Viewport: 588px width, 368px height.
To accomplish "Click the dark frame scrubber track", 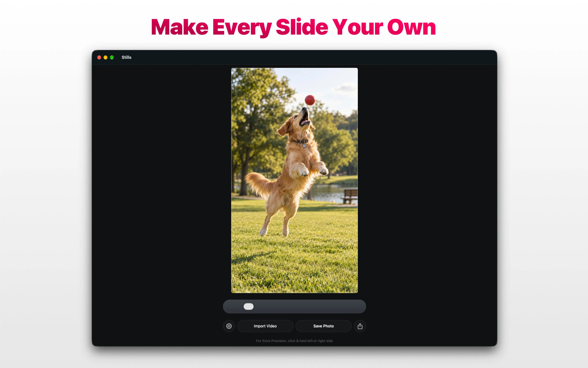I will 294,306.
